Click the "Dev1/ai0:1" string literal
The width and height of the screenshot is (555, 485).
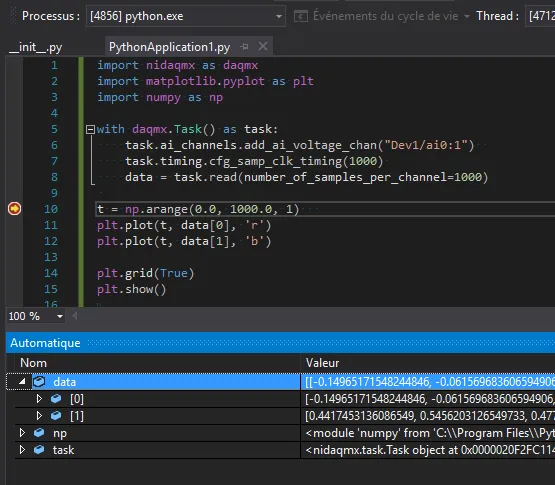point(425,145)
